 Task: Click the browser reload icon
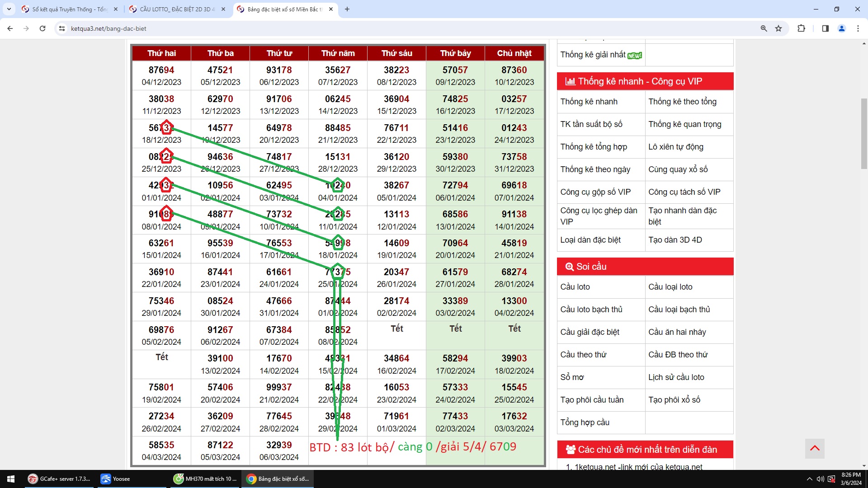tap(42, 28)
